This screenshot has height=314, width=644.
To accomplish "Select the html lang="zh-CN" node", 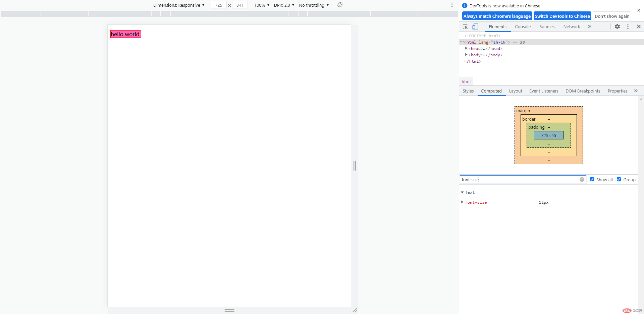I will 551,42.
